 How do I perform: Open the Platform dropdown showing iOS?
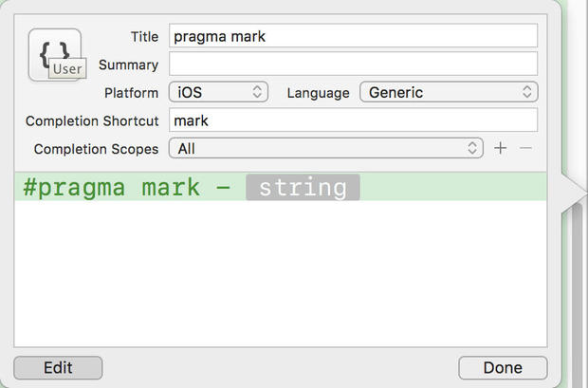[x=219, y=92]
